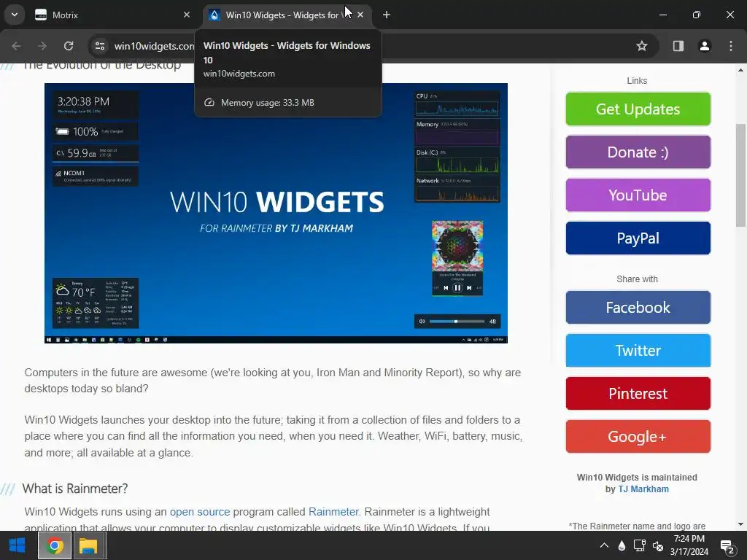This screenshot has width=747, height=560.
Task: Go back to previous page
Action: pos(16,46)
